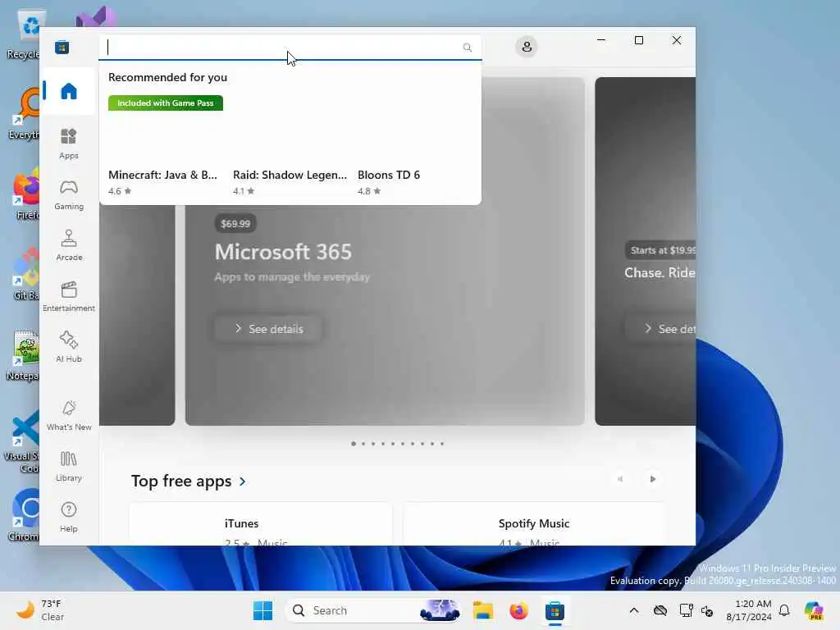Click the Microsoft 365 banner title

click(283, 252)
